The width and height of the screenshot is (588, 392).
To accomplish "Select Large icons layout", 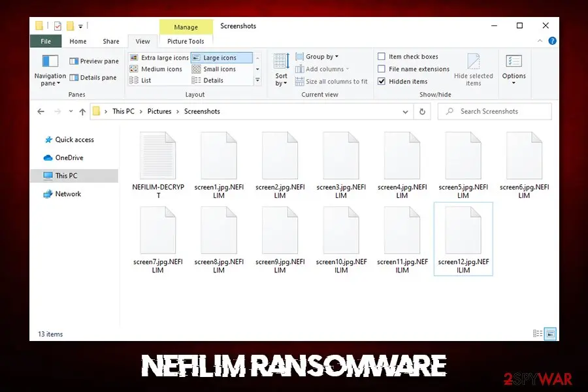I will tap(221, 57).
